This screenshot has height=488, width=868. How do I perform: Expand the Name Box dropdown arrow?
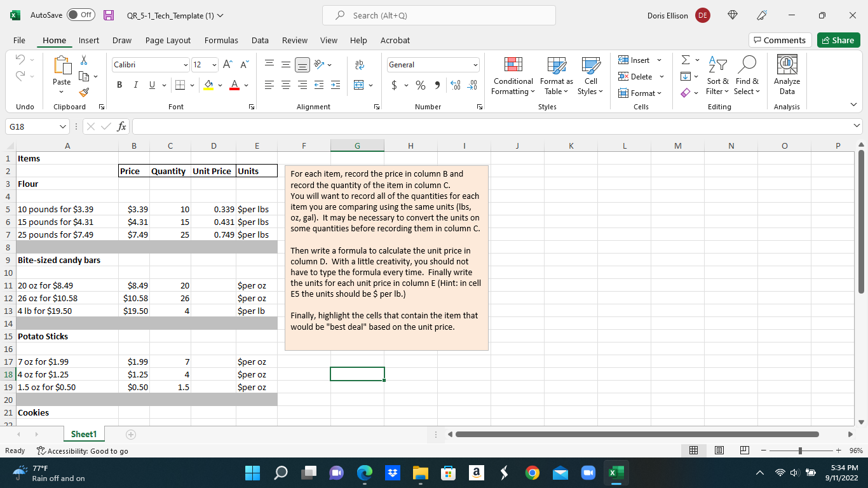pos(62,127)
